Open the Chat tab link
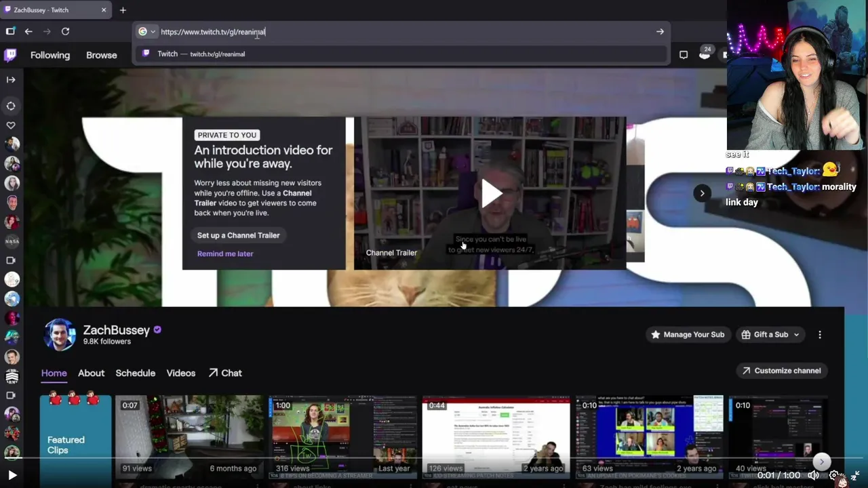868x488 pixels. coord(225,373)
